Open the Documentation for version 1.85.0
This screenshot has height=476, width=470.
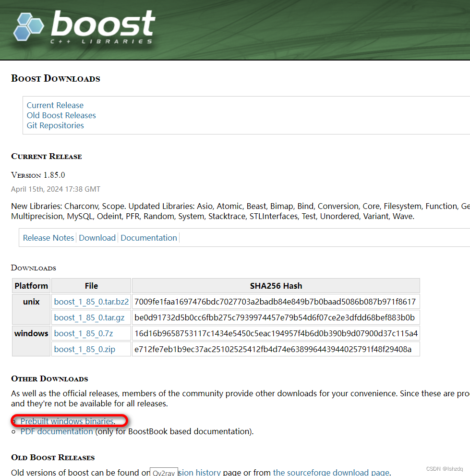[149, 238]
